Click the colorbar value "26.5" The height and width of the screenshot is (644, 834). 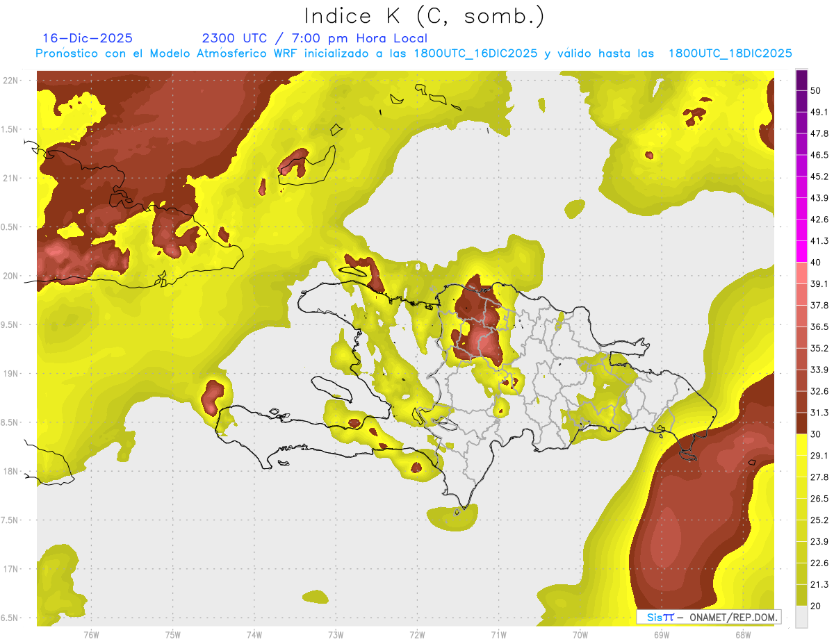[819, 499]
